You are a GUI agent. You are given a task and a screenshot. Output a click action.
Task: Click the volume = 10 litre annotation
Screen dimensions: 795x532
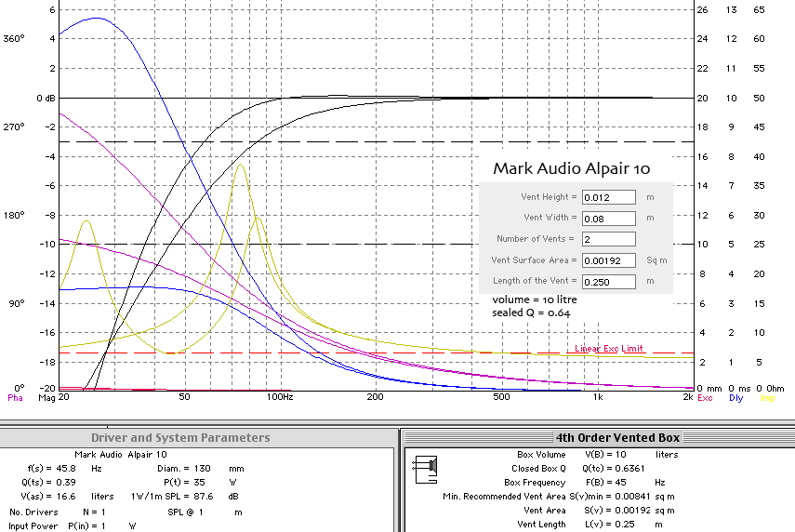point(535,299)
